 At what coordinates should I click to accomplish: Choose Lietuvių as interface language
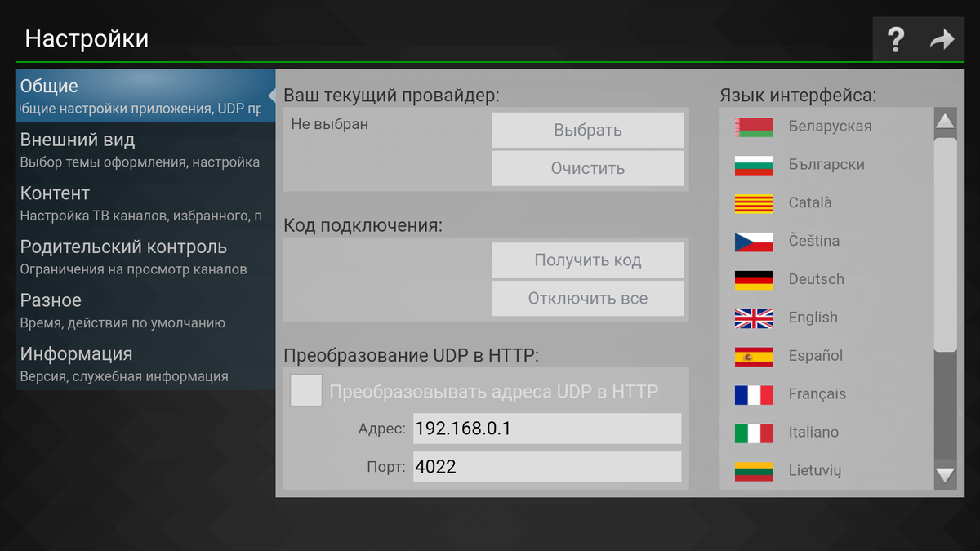(x=813, y=471)
